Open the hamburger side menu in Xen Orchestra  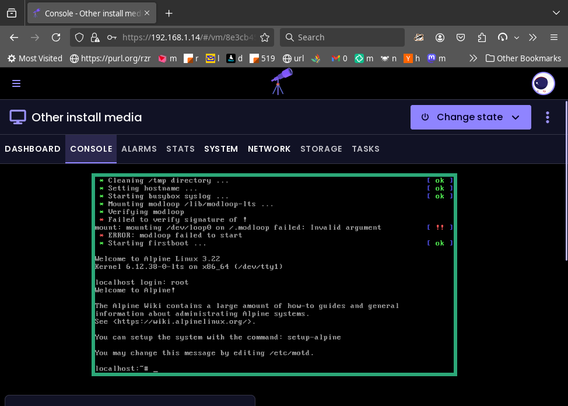16,84
